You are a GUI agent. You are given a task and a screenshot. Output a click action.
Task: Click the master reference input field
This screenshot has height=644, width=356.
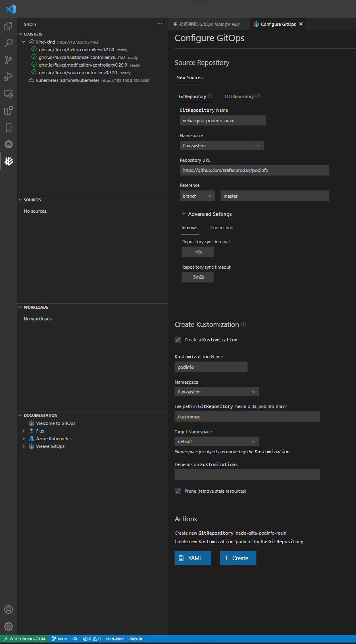click(x=275, y=196)
